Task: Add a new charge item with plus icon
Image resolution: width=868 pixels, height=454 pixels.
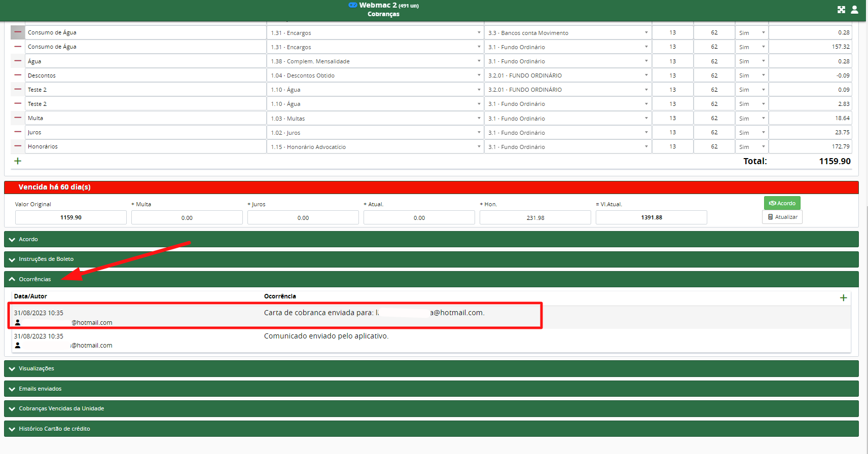Action: 18,161
